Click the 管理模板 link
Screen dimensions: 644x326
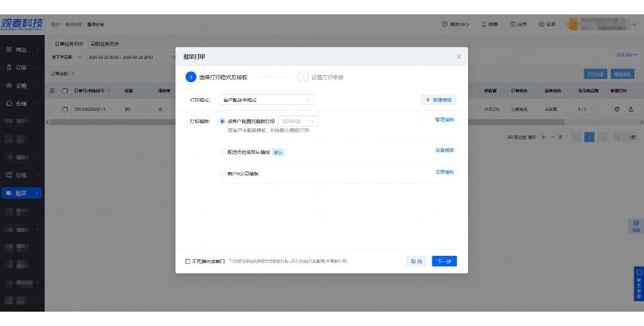(444, 120)
